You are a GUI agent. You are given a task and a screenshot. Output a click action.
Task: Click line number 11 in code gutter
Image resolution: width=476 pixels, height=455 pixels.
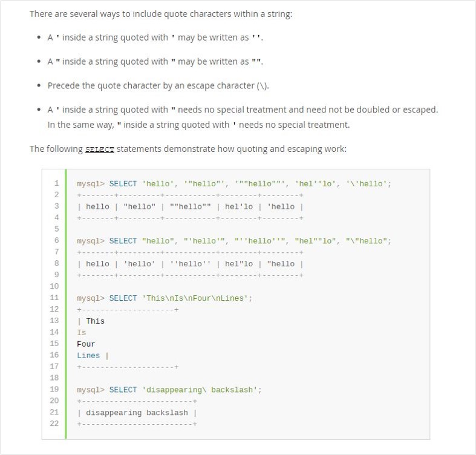pyautogui.click(x=54, y=298)
